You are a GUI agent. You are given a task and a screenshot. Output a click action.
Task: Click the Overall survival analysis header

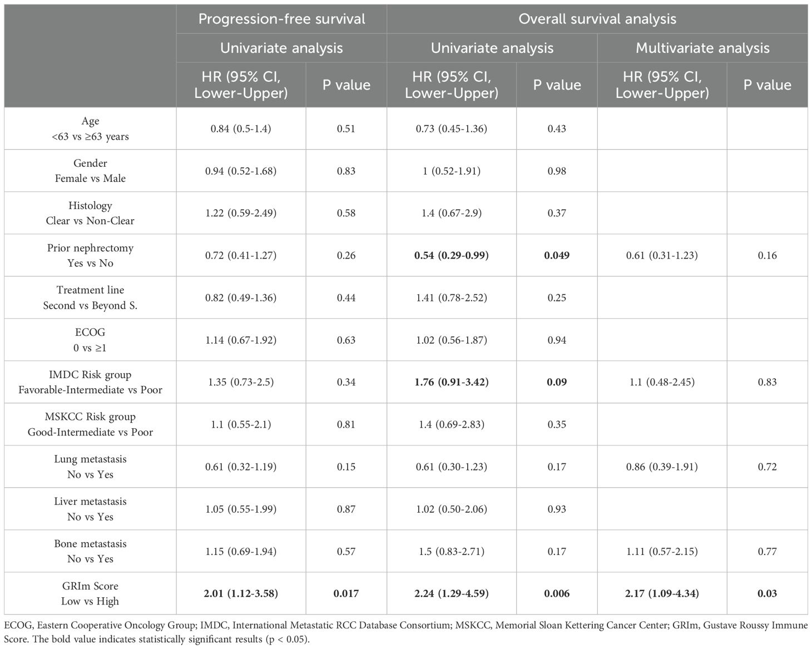point(597,19)
